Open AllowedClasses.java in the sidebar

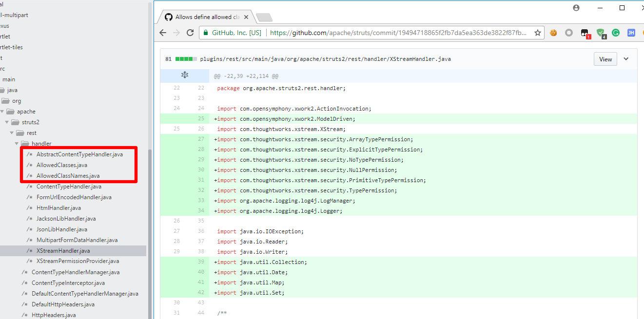pyautogui.click(x=62, y=165)
